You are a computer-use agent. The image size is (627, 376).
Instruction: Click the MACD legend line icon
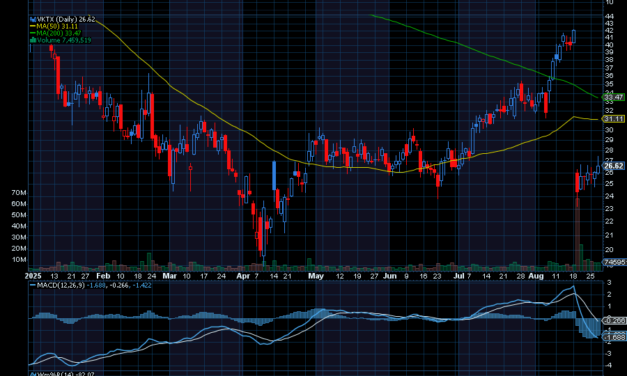click(x=33, y=285)
